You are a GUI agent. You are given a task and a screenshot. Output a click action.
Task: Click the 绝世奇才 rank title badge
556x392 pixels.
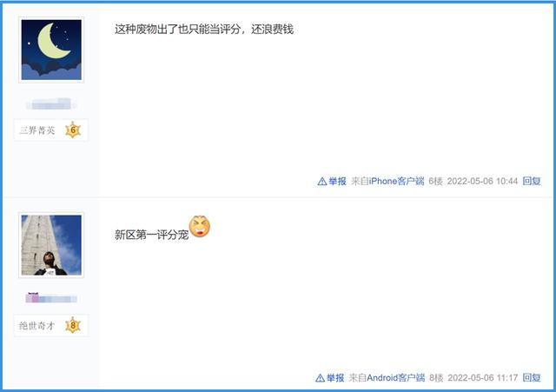[36, 326]
